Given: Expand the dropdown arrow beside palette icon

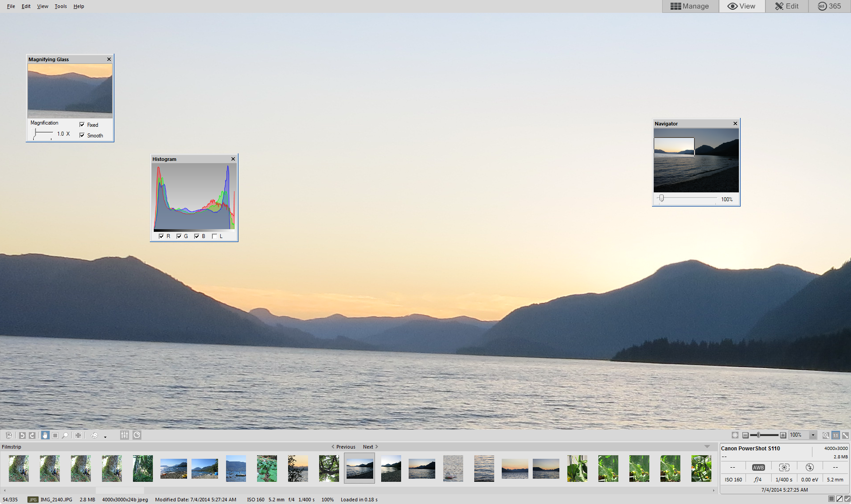Looking at the screenshot, I should click(105, 437).
